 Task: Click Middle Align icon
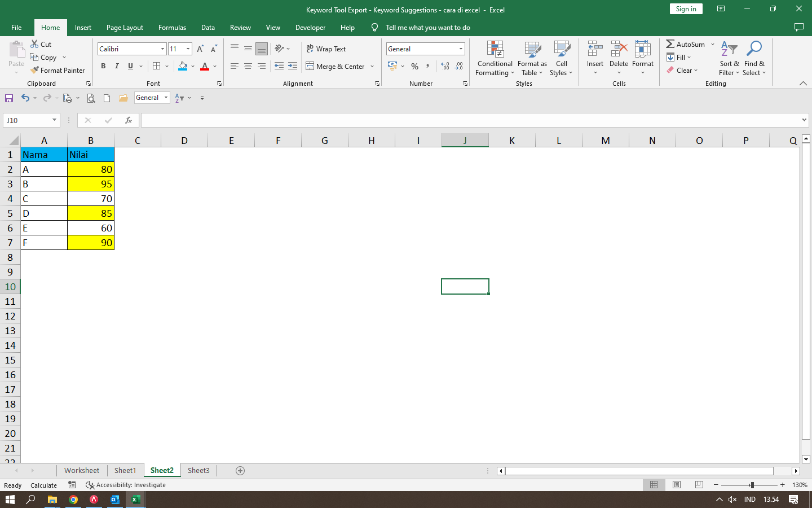(248, 49)
